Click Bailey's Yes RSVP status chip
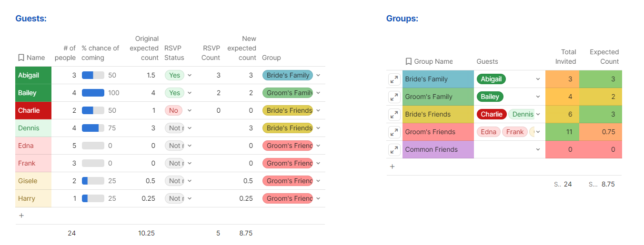Viewport: 644px width, 245px height. click(174, 93)
